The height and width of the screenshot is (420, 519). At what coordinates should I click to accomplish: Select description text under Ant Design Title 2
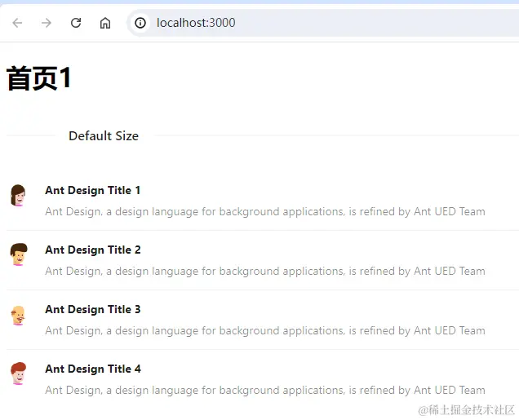pyautogui.click(x=265, y=272)
